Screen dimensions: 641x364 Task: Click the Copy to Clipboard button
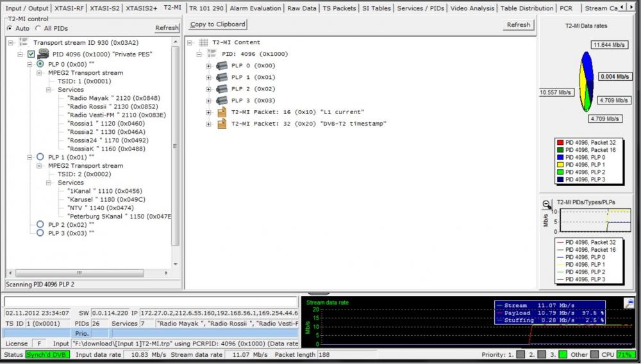(x=218, y=24)
